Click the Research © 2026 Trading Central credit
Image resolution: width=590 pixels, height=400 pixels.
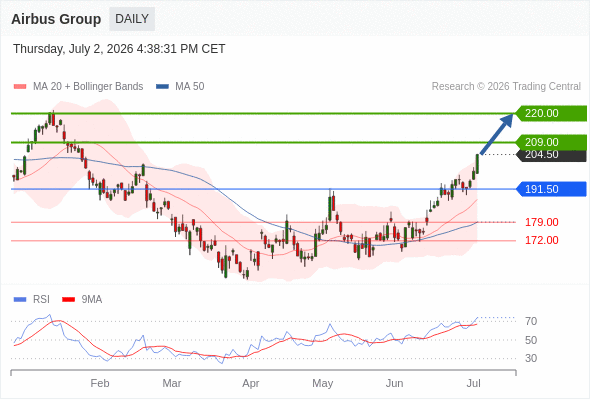[506, 87]
